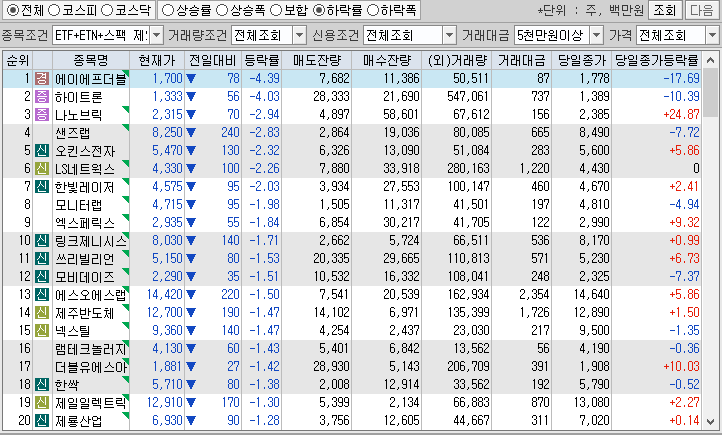This screenshot has height=435, width=722.
Task: Select the 하락폭 radio option
Action: 373,10
